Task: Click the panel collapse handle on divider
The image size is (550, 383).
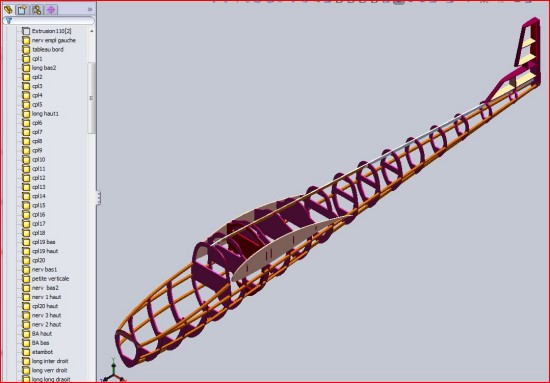Action: [99, 198]
